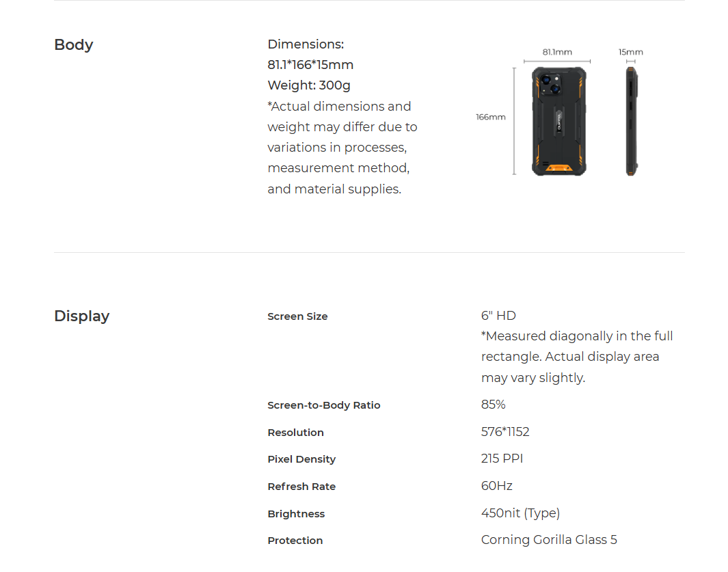Click the 81.1mm width label
Image resolution: width=728 pixels, height=572 pixels.
(557, 52)
